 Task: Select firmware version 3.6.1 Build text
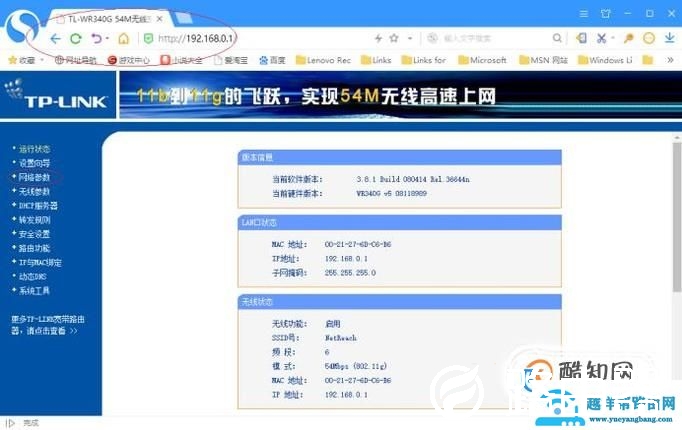coord(413,179)
